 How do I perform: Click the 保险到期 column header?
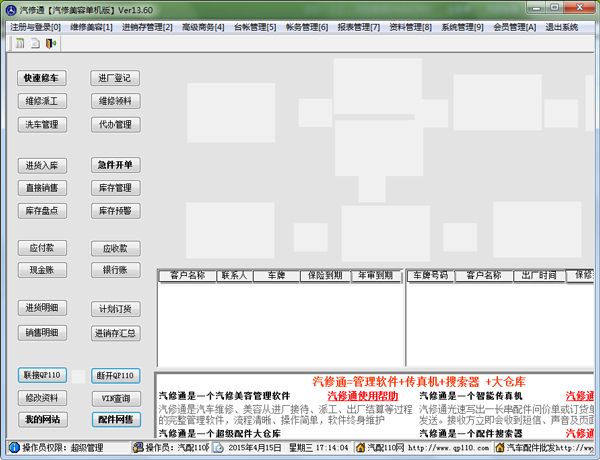(x=325, y=276)
